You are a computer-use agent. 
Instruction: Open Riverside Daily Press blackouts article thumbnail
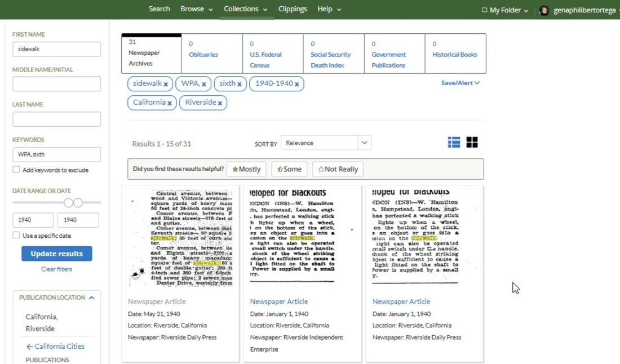pyautogui.click(x=424, y=238)
